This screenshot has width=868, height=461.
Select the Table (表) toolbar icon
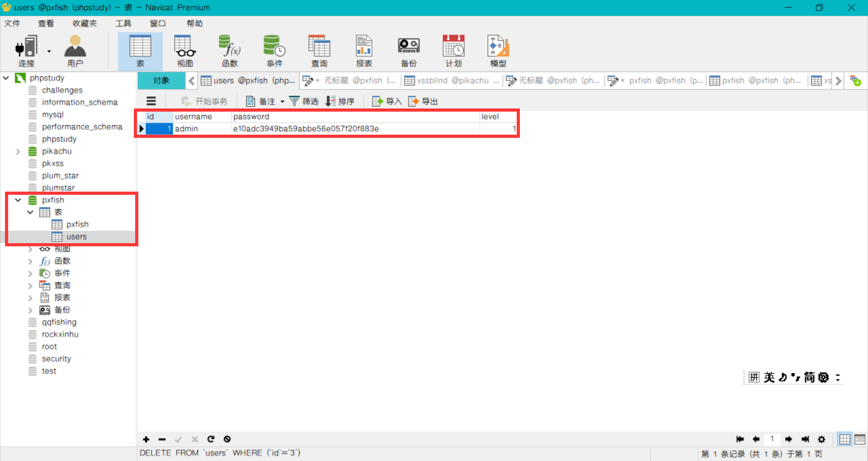click(140, 51)
